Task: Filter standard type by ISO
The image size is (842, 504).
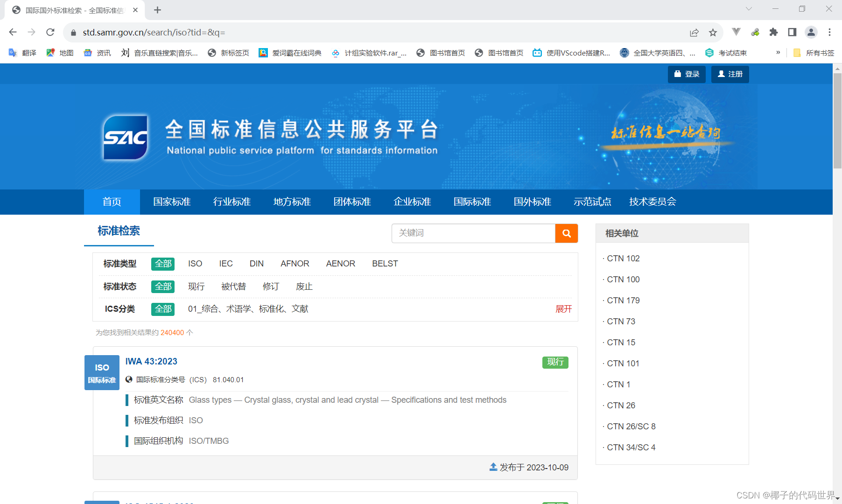Action: [x=195, y=264]
